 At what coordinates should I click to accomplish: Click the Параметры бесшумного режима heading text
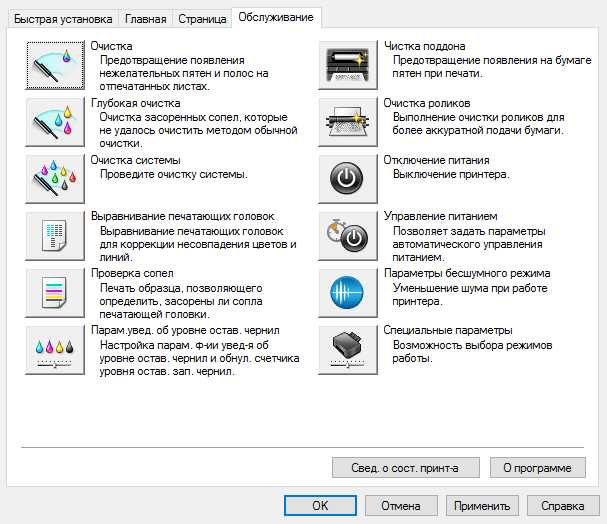[467, 273]
